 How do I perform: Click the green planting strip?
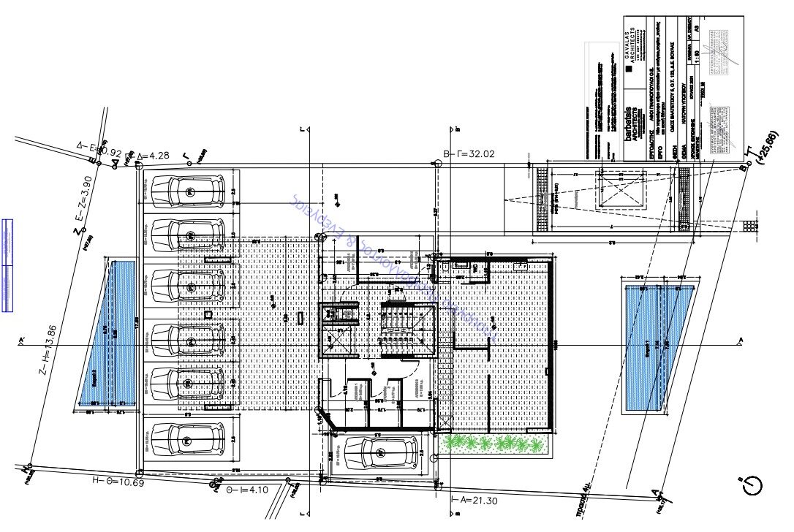pyautogui.click(x=493, y=444)
